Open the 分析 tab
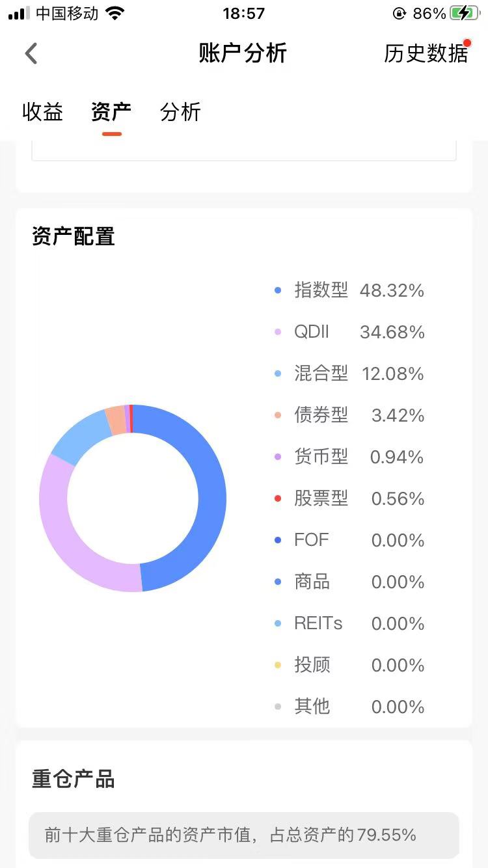Image resolution: width=488 pixels, height=868 pixels. click(180, 112)
